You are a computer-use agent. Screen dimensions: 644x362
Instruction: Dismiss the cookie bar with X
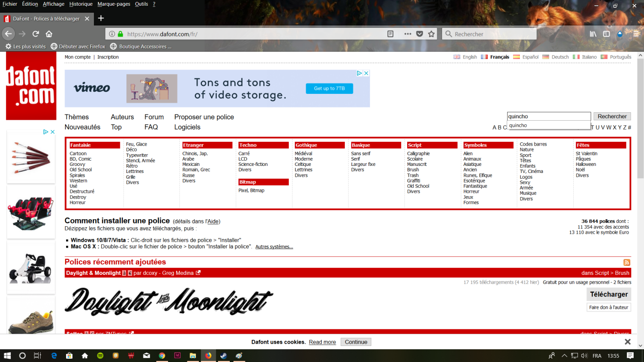click(627, 342)
